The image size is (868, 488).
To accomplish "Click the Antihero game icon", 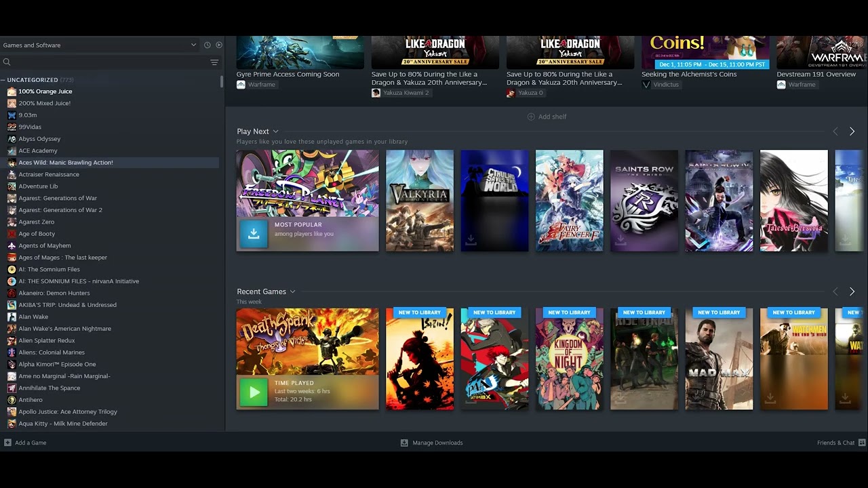I will tap(12, 400).
